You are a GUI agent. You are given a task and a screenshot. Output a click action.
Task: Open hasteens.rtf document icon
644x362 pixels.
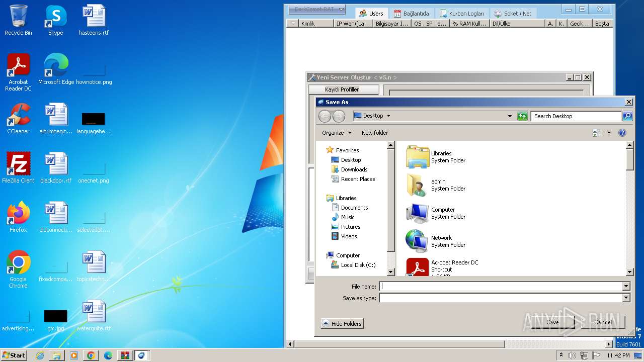pos(94,20)
